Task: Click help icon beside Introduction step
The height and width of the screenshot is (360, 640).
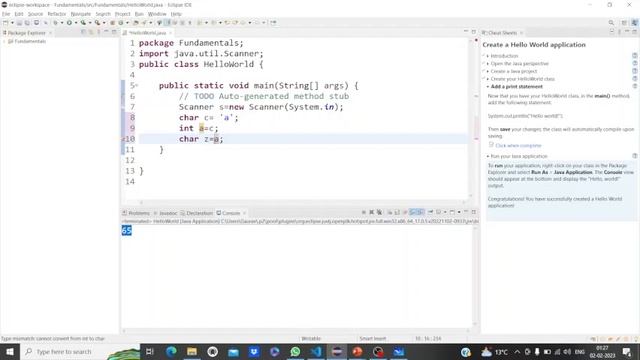Action: coord(635,56)
